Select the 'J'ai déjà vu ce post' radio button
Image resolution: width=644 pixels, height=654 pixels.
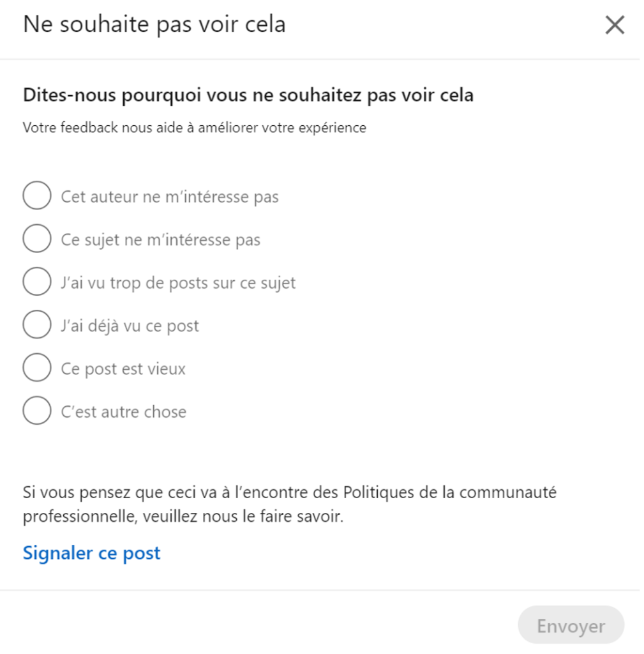tap(37, 324)
